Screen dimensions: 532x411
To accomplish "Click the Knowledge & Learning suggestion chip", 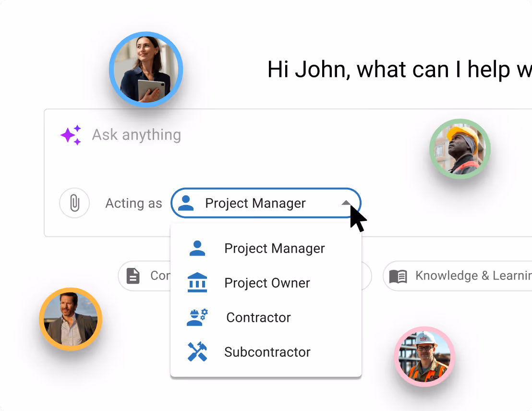I will click(x=461, y=276).
